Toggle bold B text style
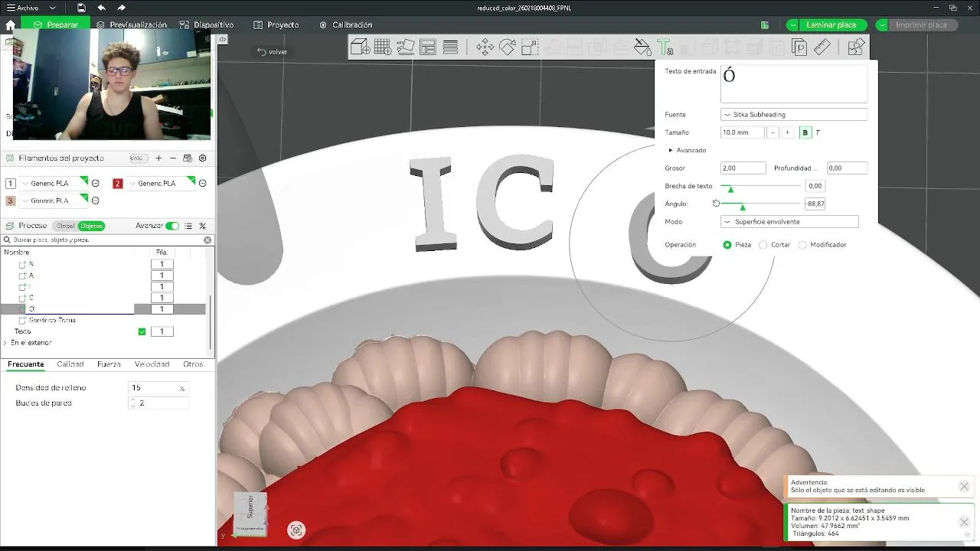 [x=805, y=132]
